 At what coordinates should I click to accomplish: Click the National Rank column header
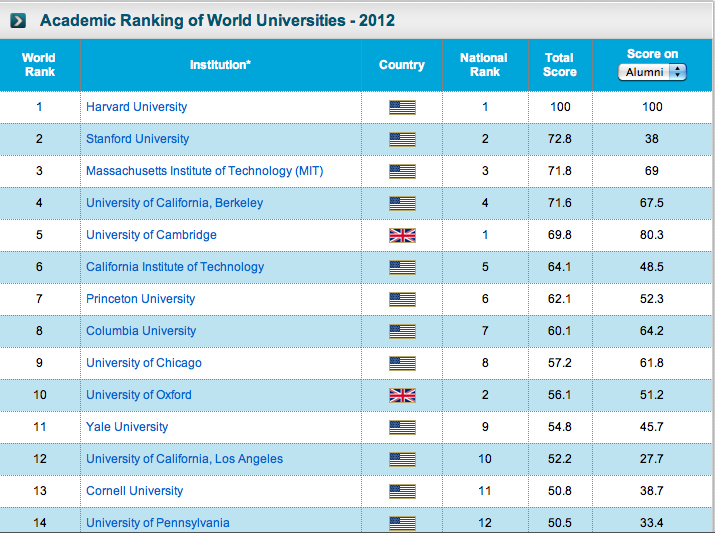pos(484,65)
